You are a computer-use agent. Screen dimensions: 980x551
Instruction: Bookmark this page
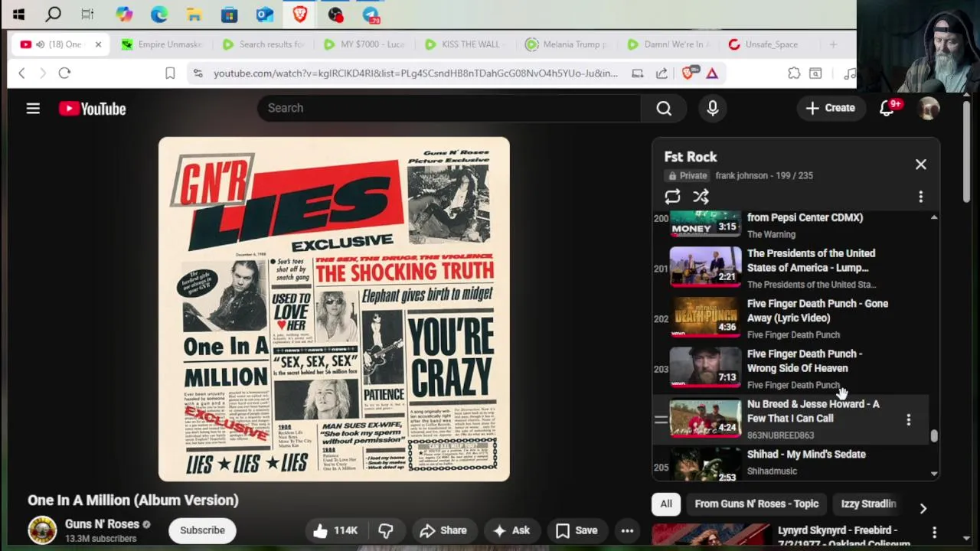[170, 73]
